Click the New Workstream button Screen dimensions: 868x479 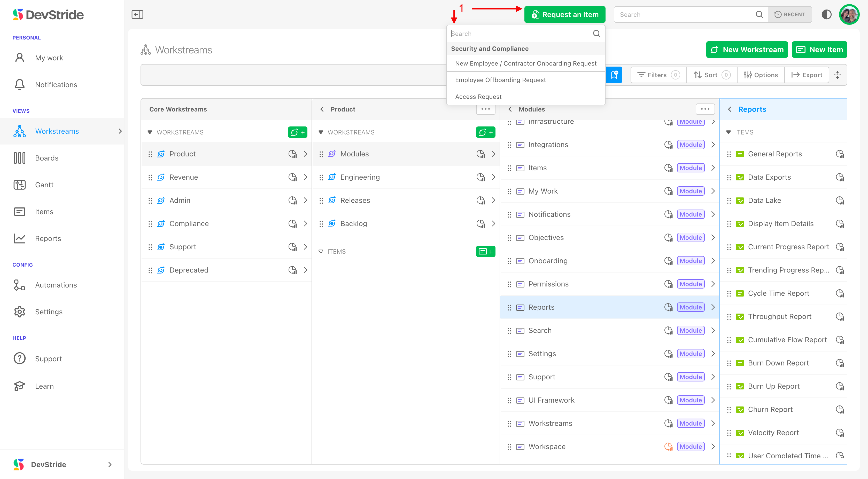(x=747, y=50)
